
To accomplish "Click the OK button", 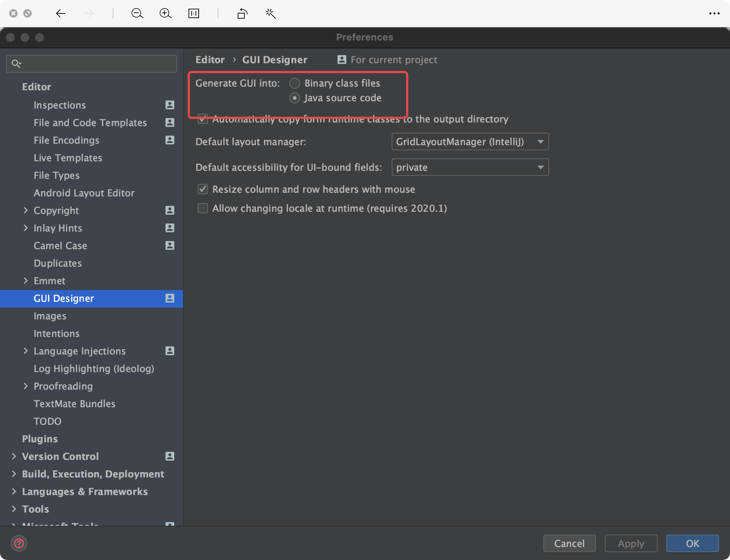I will point(692,543).
